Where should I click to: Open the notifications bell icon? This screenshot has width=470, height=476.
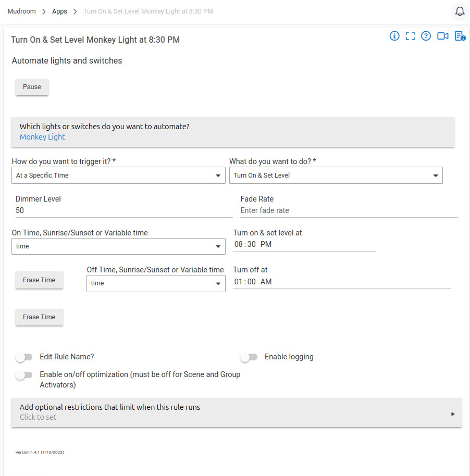460,11
